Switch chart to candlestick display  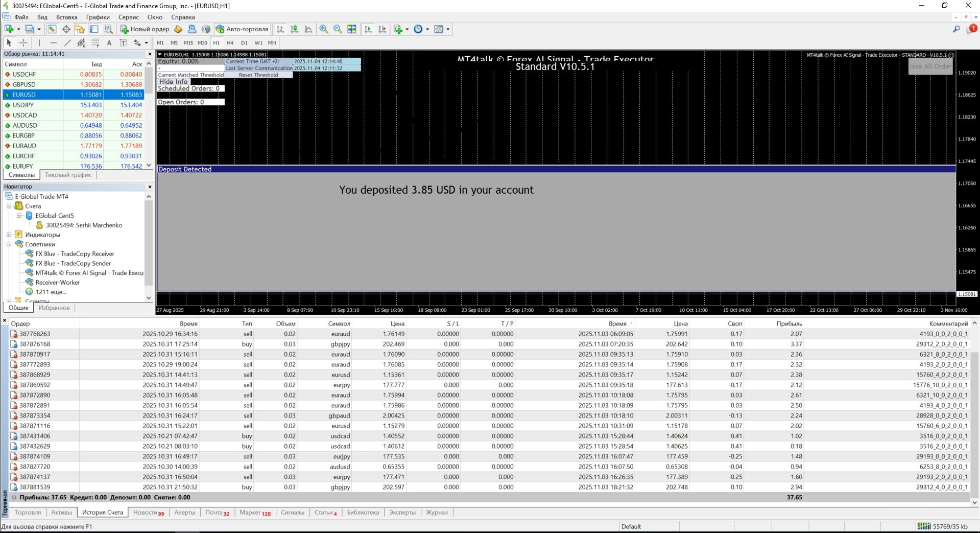click(294, 29)
